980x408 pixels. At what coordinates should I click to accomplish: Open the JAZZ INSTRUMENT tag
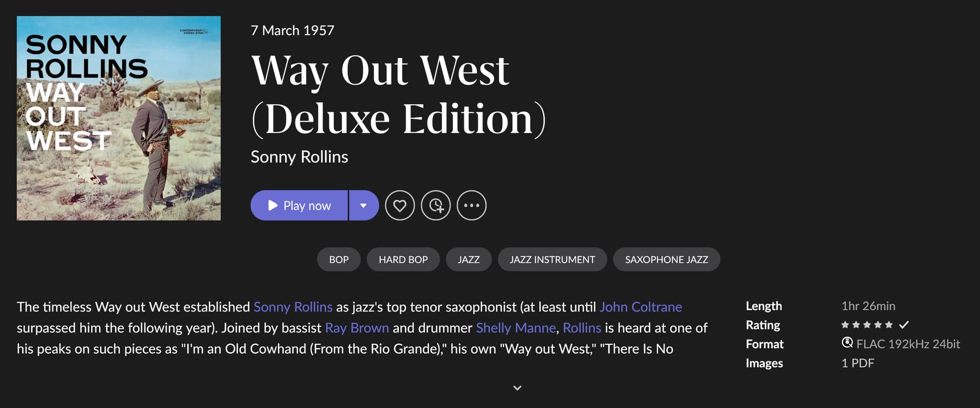coord(552,259)
